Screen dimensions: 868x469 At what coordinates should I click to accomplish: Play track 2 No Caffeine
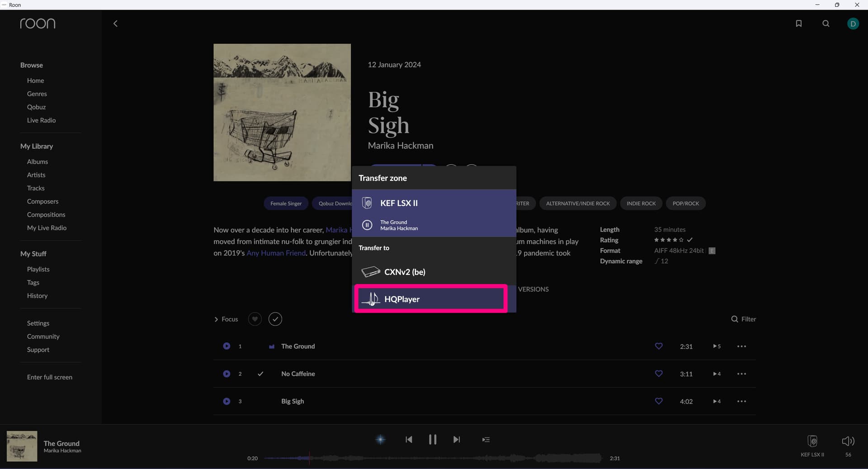[x=226, y=374]
